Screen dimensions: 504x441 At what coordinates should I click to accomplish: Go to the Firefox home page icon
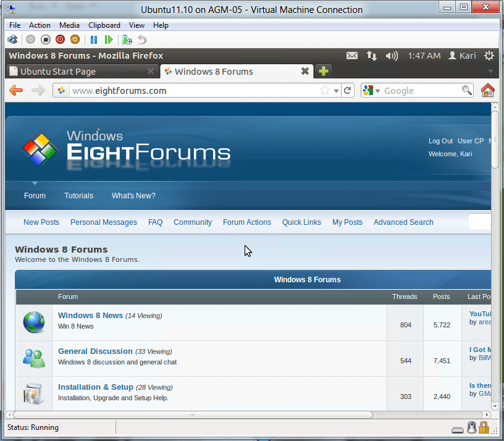coord(487,90)
